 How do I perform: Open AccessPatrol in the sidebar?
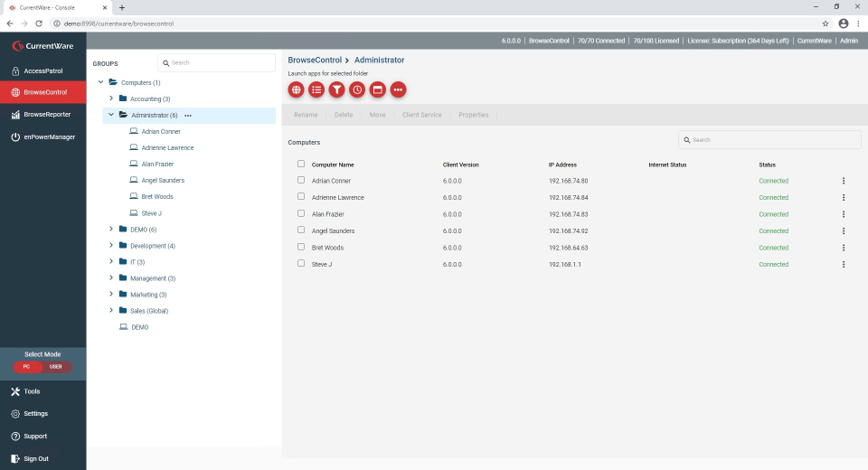tap(42, 70)
